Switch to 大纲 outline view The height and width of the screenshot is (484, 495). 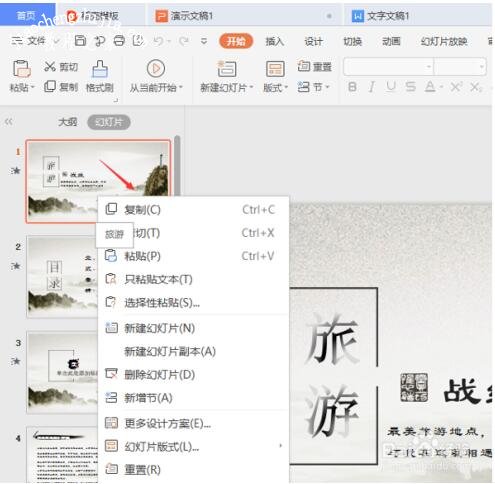(x=68, y=122)
